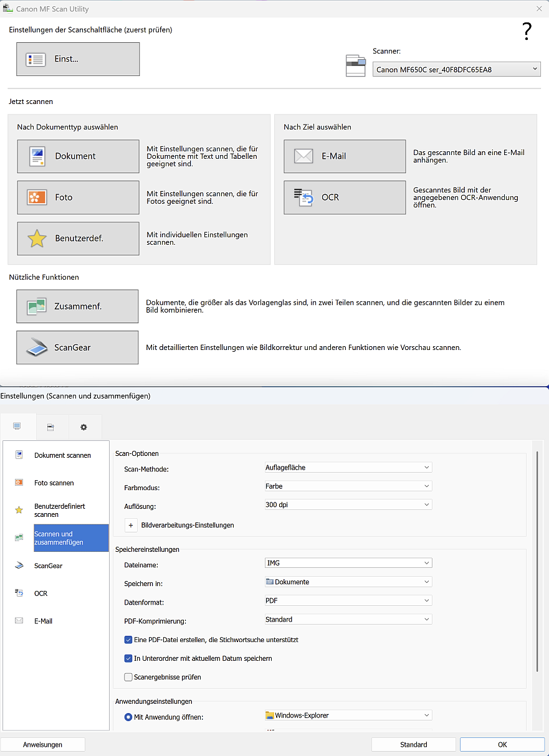Open Dateiname combo box showing IMG
The height and width of the screenshot is (756, 549).
348,563
